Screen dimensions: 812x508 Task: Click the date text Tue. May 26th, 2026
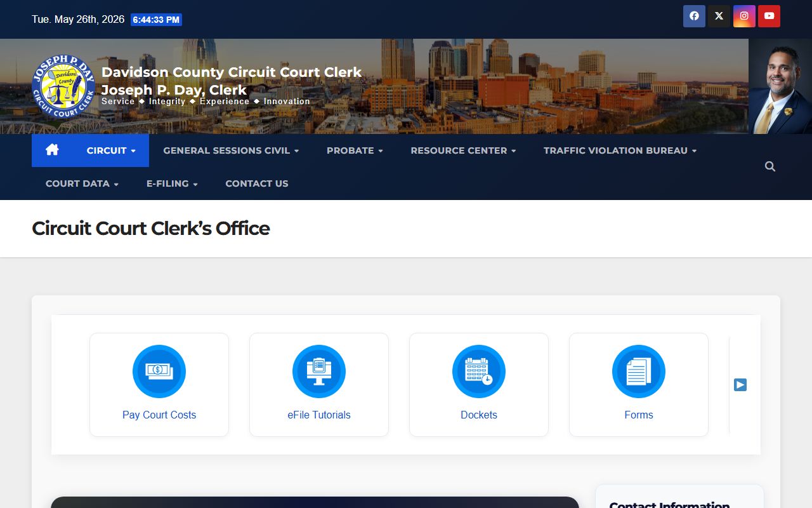click(x=78, y=20)
